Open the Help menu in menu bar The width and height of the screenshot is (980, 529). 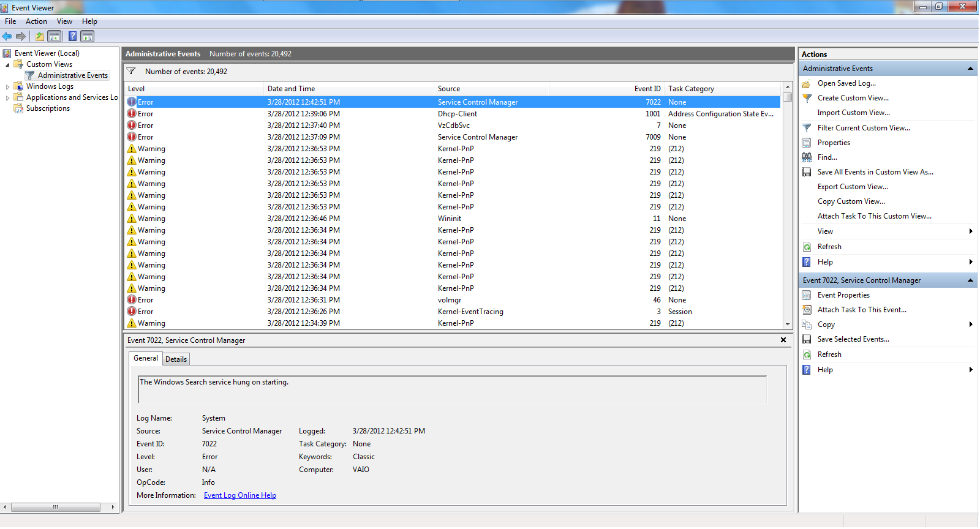(89, 21)
